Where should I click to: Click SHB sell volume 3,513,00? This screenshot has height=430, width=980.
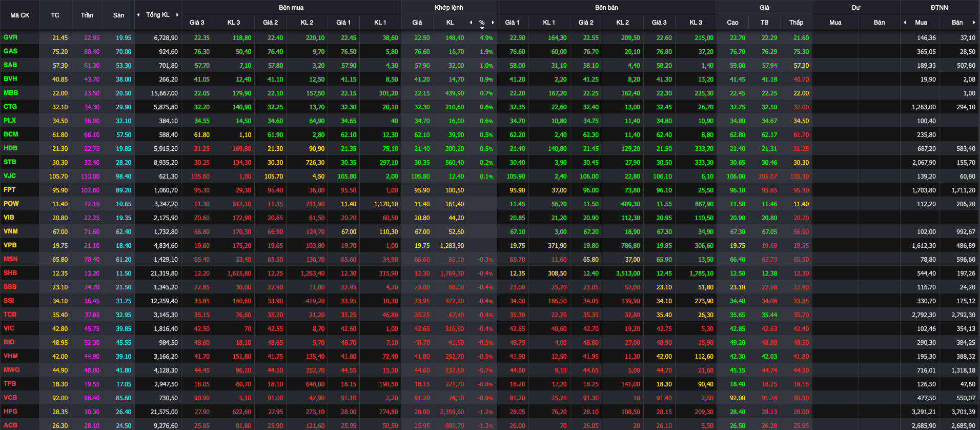pyautogui.click(x=628, y=273)
